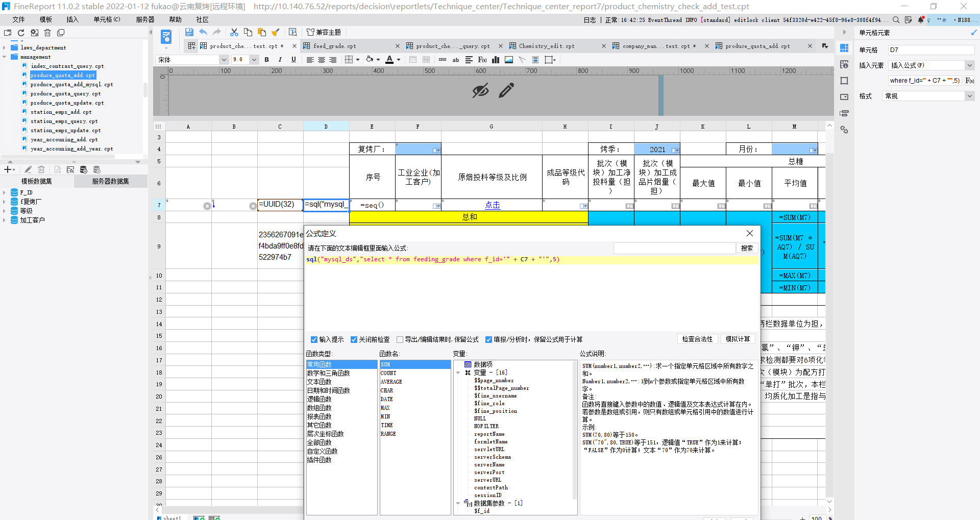Open the border style dropdown arrow
The height and width of the screenshot is (520, 980).
358,60
